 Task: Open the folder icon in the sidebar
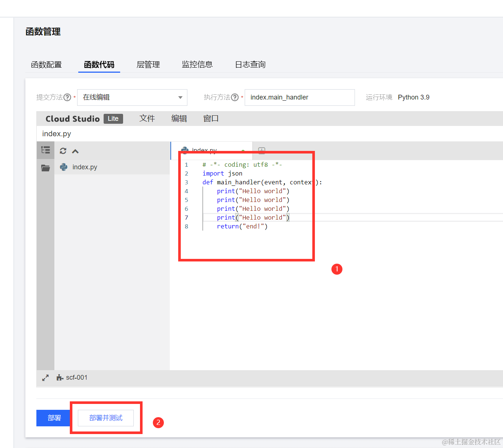[46, 168]
